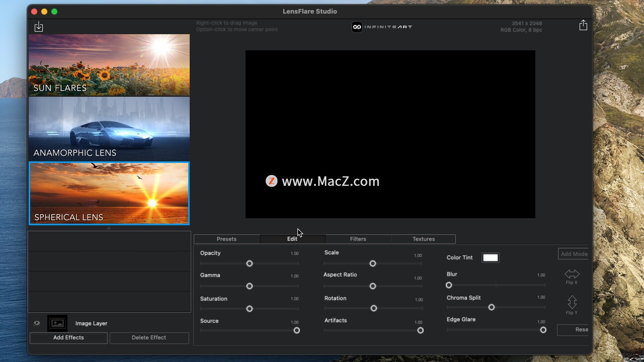Viewport: 644px width, 362px height.
Task: Select the Spherical Lens category
Action: click(109, 193)
